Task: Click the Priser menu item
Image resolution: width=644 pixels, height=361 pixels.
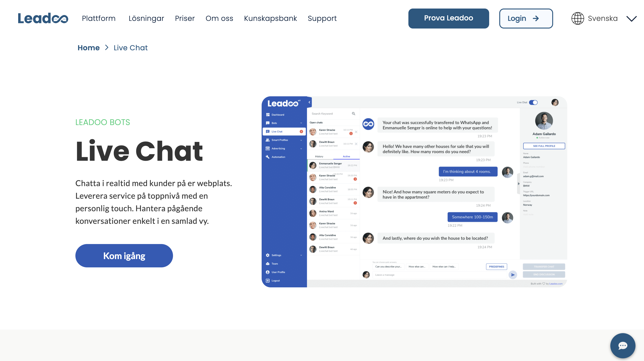Action: [x=185, y=18]
